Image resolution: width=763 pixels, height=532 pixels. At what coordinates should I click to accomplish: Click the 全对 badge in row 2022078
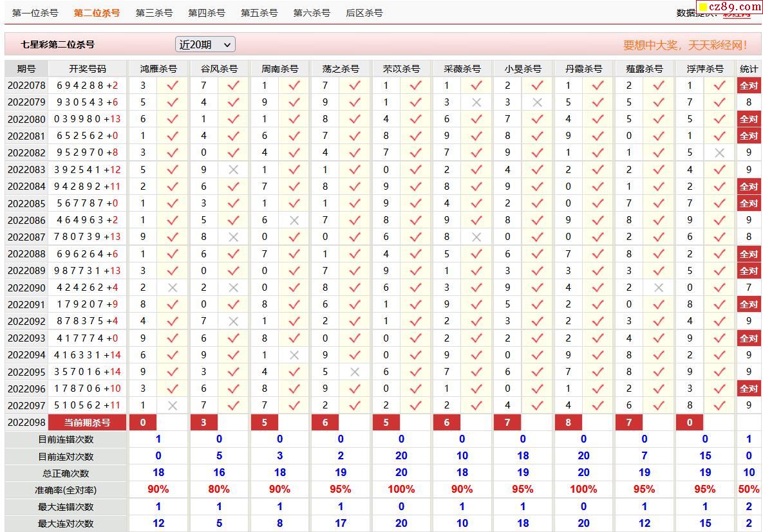pos(749,86)
